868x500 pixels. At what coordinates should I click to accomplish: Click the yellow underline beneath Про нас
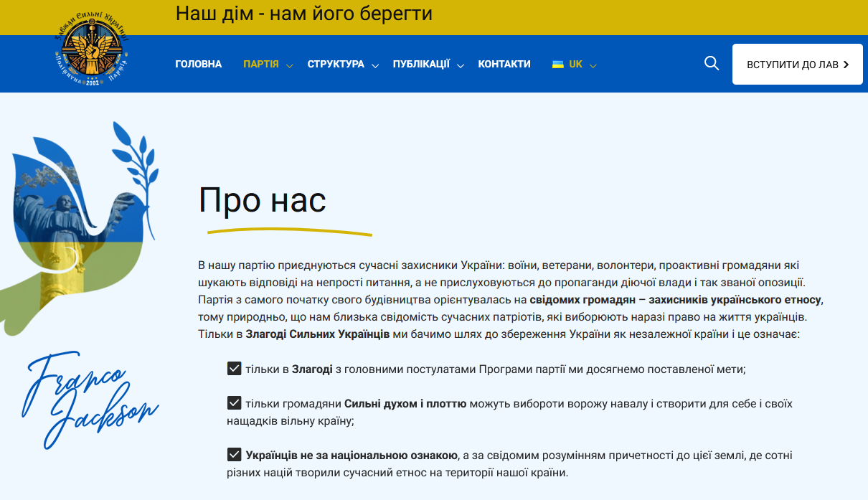click(289, 232)
